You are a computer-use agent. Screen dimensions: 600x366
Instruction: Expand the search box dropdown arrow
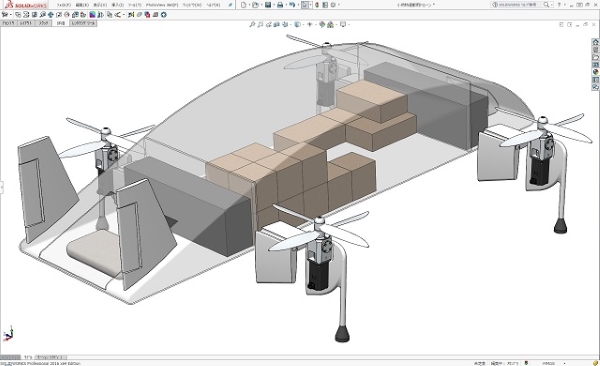click(551, 5)
